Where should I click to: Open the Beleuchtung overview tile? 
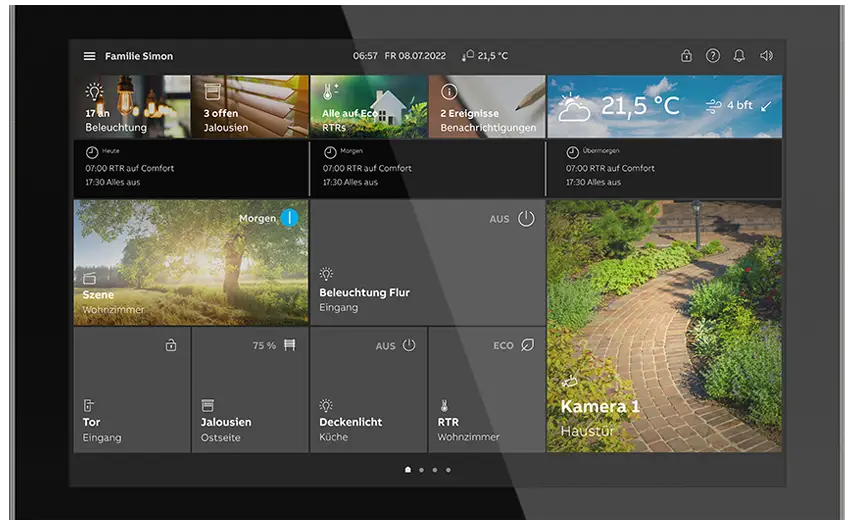[132, 106]
